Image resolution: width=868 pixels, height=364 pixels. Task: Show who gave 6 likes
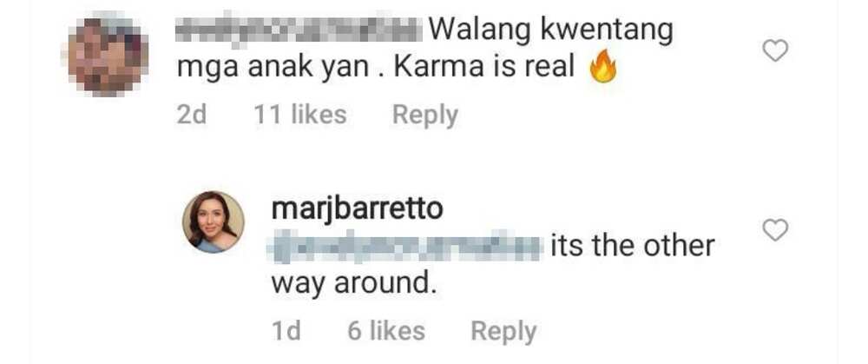tap(386, 331)
